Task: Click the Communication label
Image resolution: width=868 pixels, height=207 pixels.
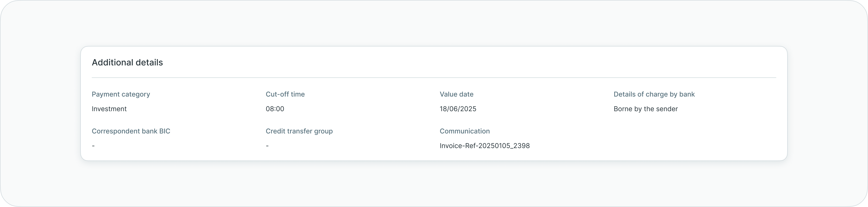Action: click(464, 131)
